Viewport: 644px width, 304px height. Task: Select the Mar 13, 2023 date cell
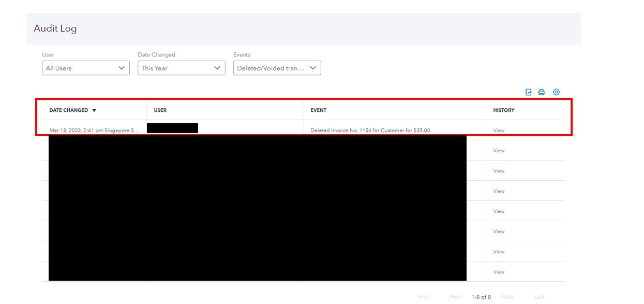94,131
